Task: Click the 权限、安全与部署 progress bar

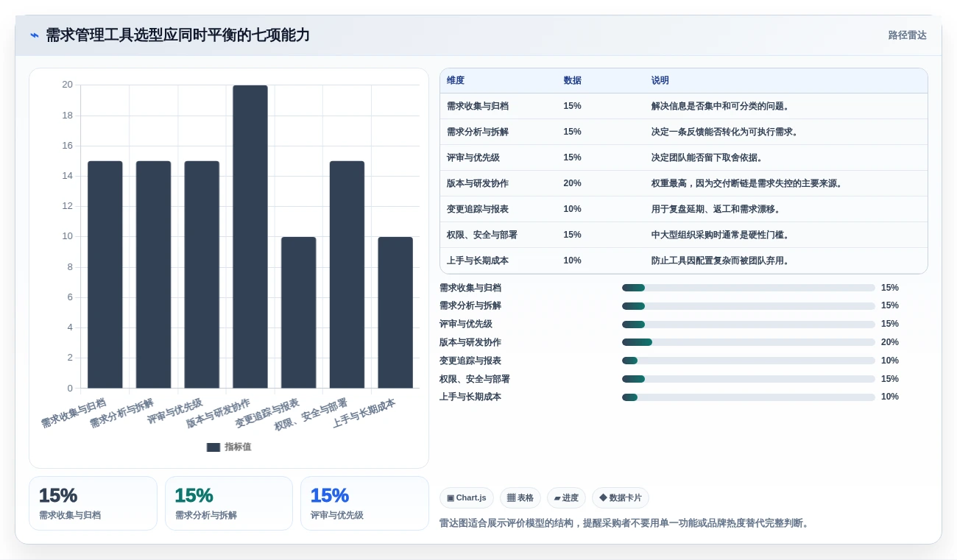Action: (749, 379)
